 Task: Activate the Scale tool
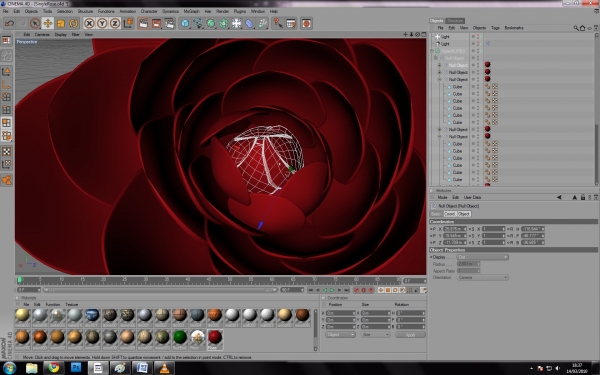click(61, 23)
